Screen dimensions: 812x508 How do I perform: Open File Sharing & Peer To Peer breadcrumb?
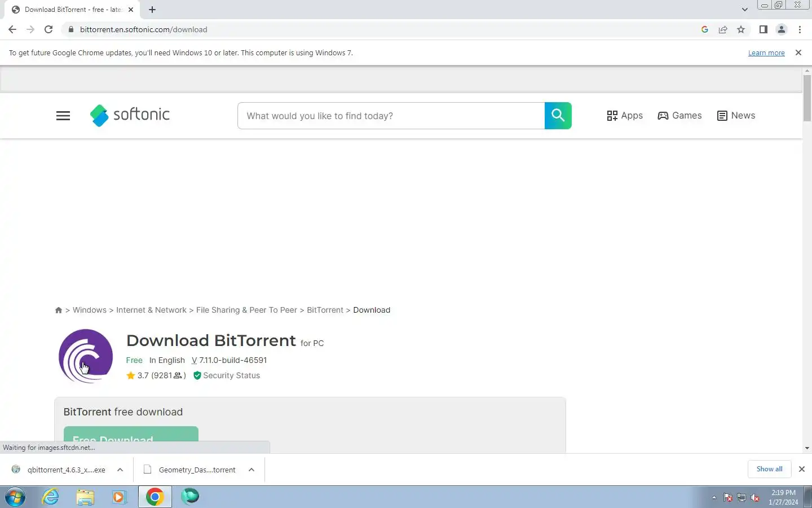tap(246, 310)
